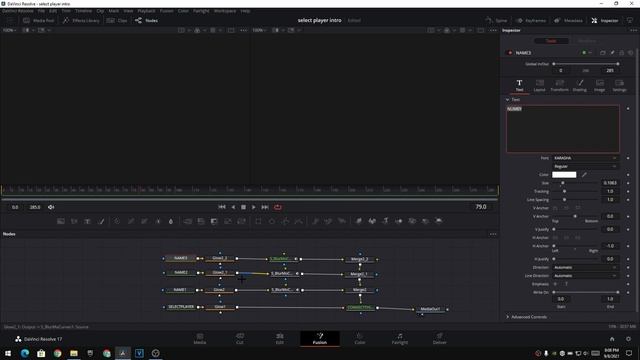This screenshot has height=360, width=640.
Task: Open the font style dropdown showing Regular
Action: click(585, 167)
